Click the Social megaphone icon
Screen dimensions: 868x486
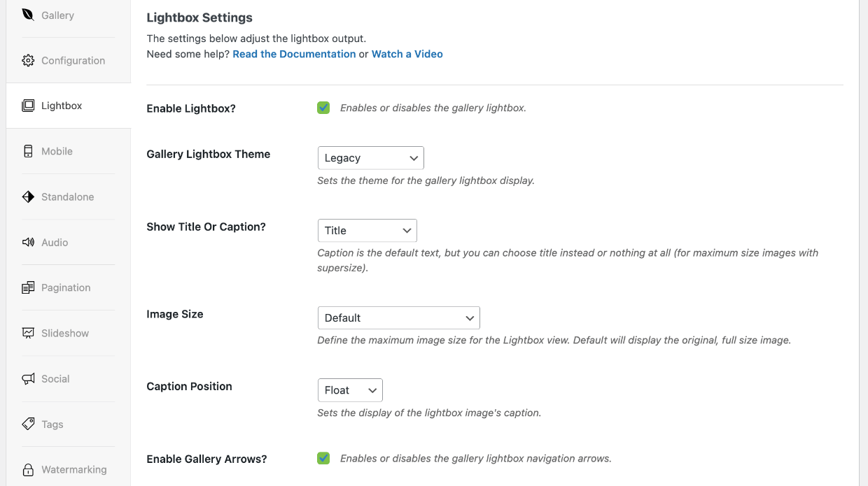click(28, 378)
